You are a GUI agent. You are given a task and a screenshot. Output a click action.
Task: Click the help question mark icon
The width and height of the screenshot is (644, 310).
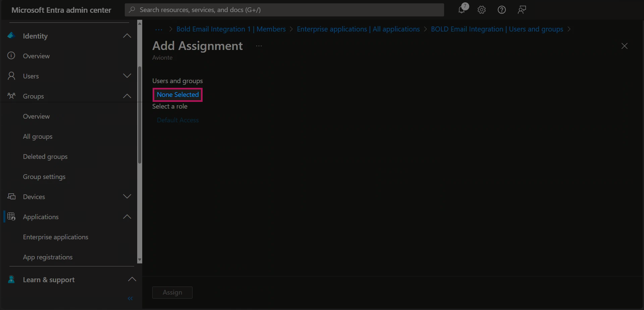[x=502, y=10]
